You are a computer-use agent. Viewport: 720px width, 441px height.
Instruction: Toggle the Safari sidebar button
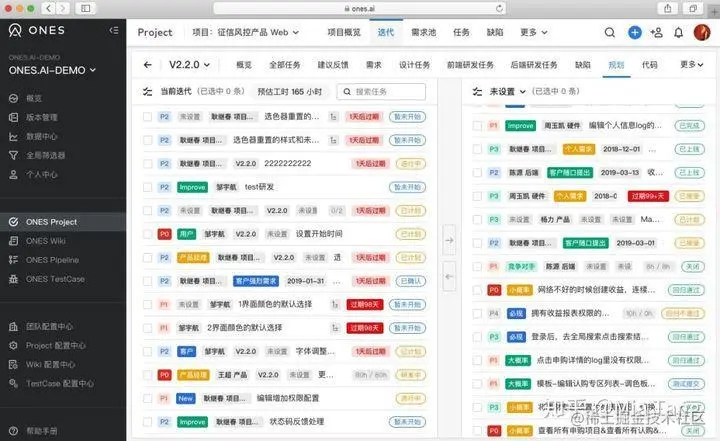coord(85,8)
